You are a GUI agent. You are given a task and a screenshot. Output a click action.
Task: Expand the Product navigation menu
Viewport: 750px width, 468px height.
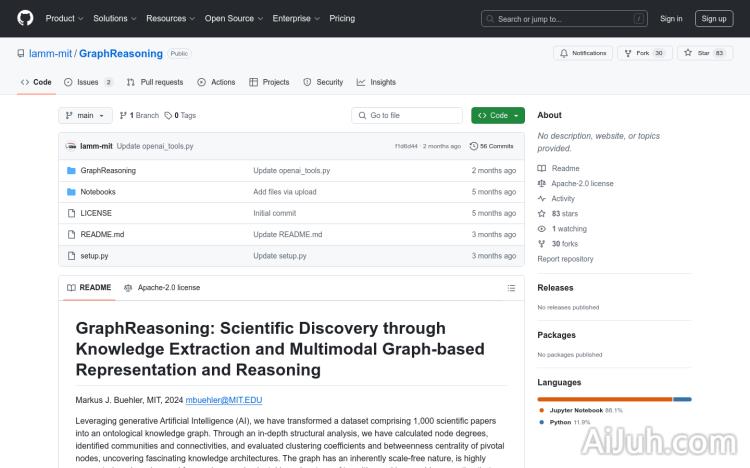pos(63,18)
